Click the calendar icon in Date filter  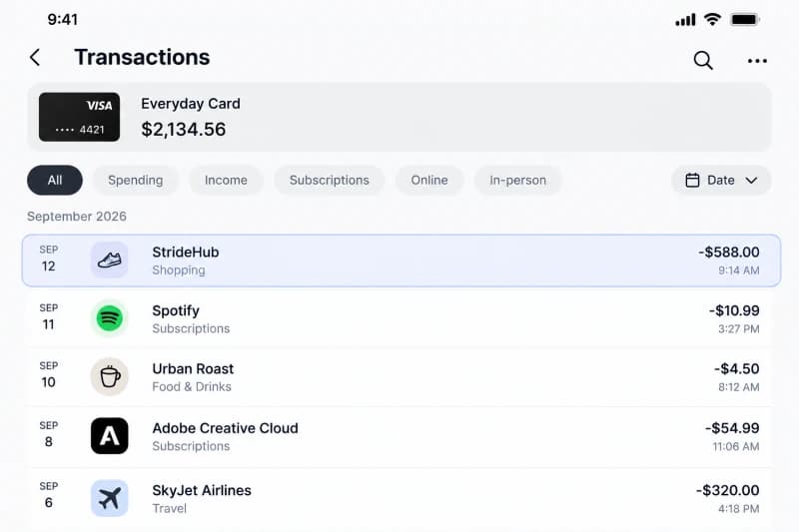pos(692,181)
